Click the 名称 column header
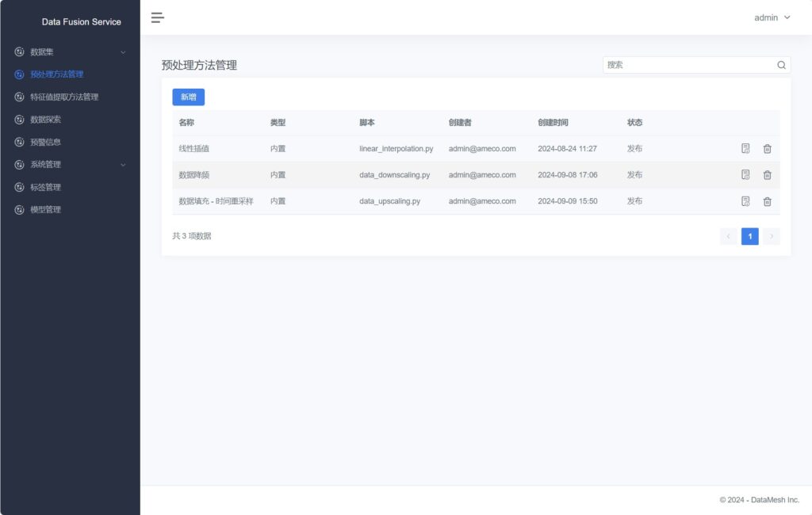812x515 pixels. [x=186, y=123]
